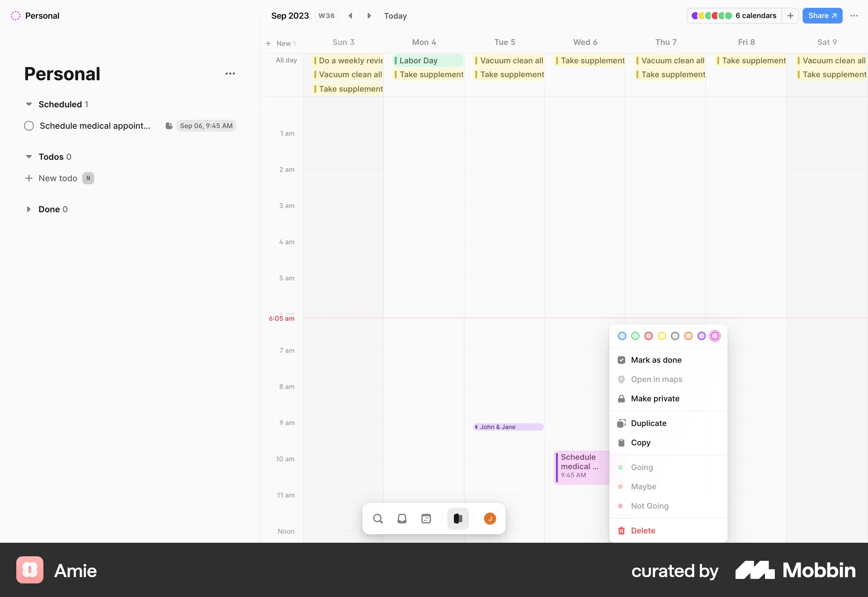Select the Not Going attendance option
Image resolution: width=868 pixels, height=597 pixels.
(650, 506)
